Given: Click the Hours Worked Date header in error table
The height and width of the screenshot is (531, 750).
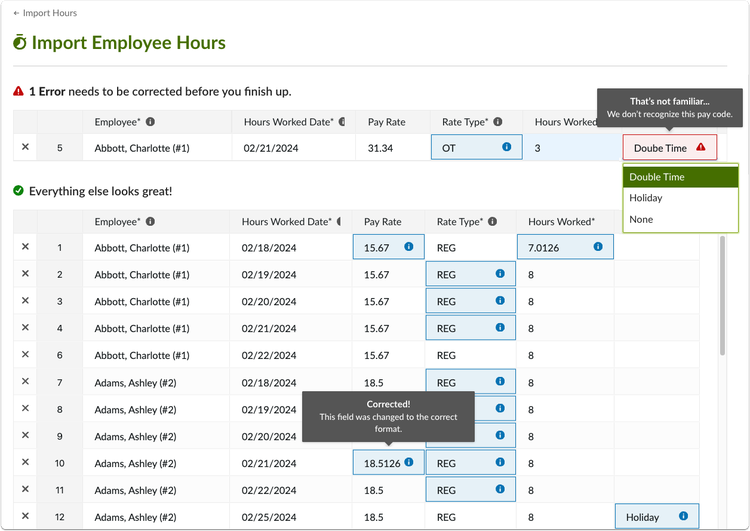Looking at the screenshot, I should point(288,122).
